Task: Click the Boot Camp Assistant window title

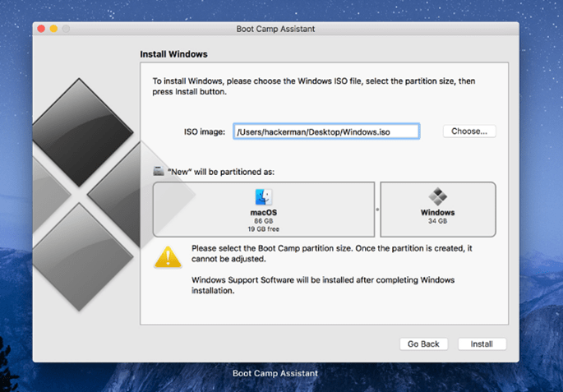Action: [275, 29]
